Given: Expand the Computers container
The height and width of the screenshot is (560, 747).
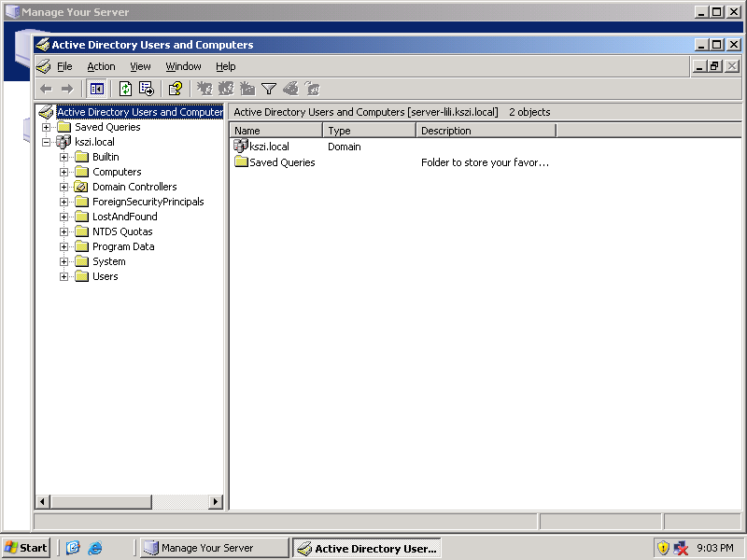Looking at the screenshot, I should click(63, 172).
